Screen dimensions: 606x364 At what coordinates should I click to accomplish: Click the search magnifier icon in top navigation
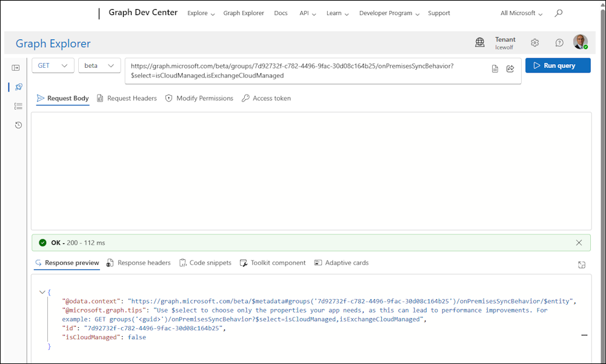click(559, 13)
